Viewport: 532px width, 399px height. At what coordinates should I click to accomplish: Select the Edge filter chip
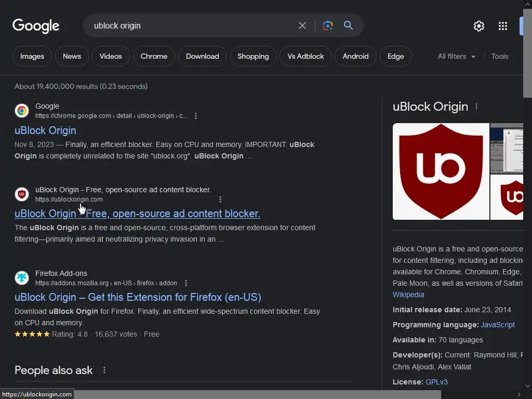click(395, 56)
